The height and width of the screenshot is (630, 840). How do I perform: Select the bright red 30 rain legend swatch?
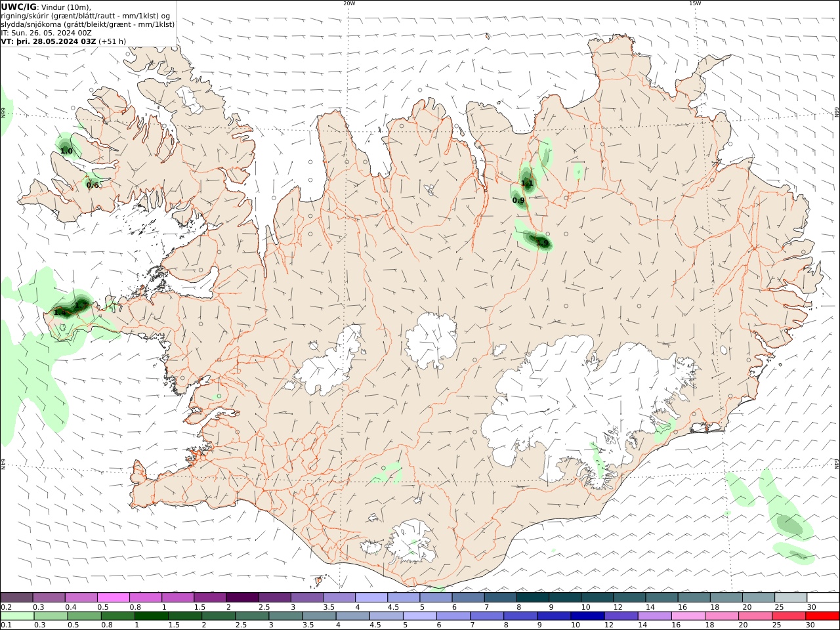(822, 616)
